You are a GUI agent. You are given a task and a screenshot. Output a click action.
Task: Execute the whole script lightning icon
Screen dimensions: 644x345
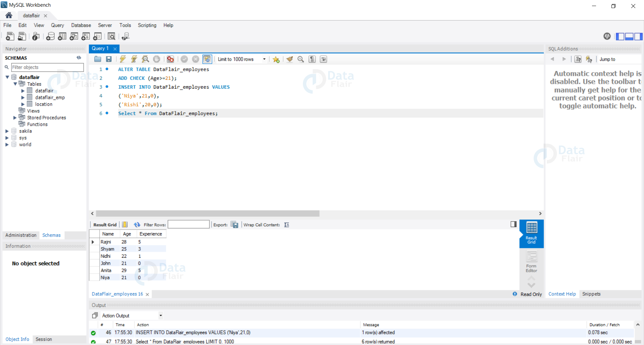coord(123,59)
